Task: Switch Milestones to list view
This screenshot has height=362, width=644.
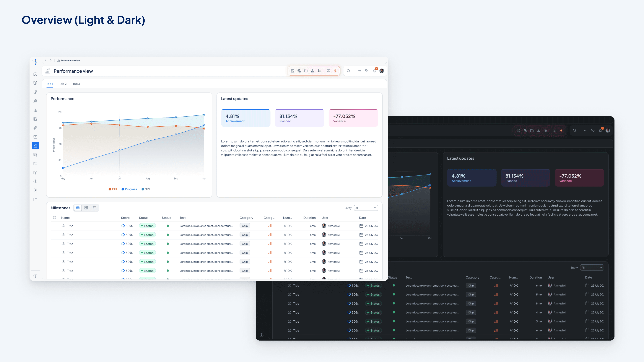Action: [94, 208]
